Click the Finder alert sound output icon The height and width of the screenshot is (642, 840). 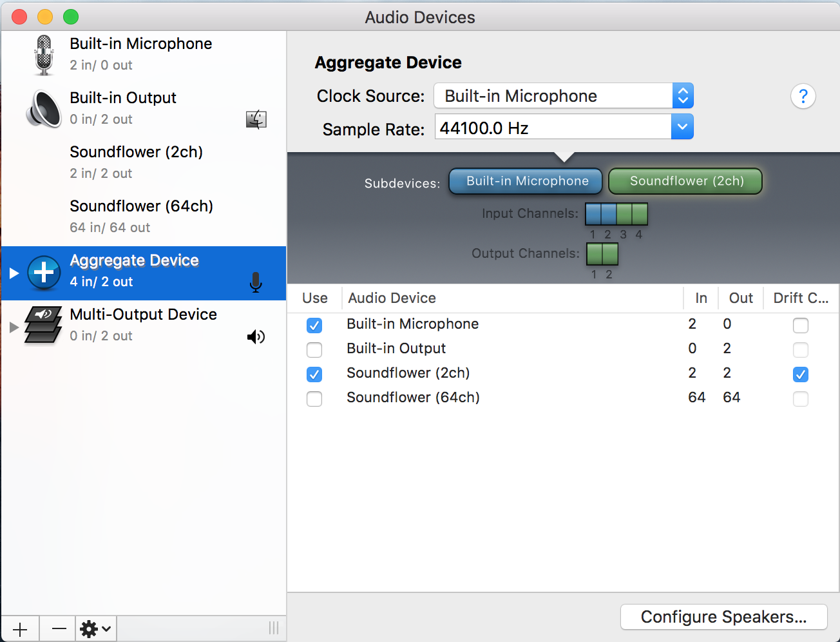pos(256,119)
